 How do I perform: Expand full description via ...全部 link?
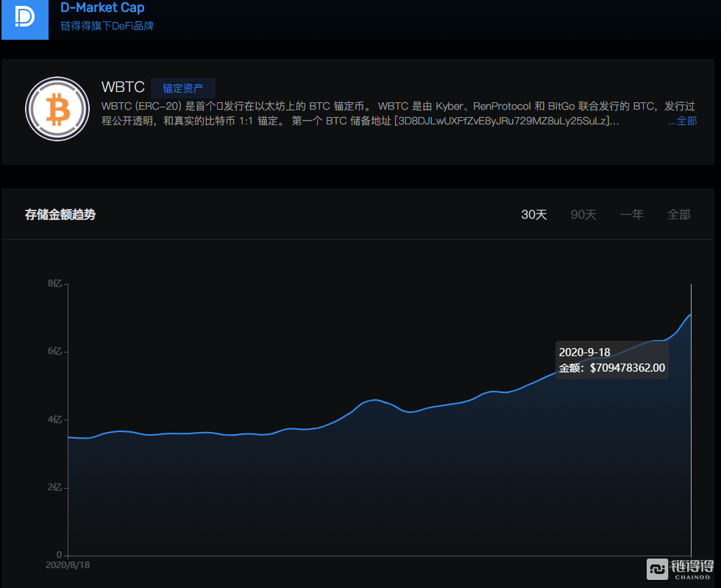tap(683, 121)
